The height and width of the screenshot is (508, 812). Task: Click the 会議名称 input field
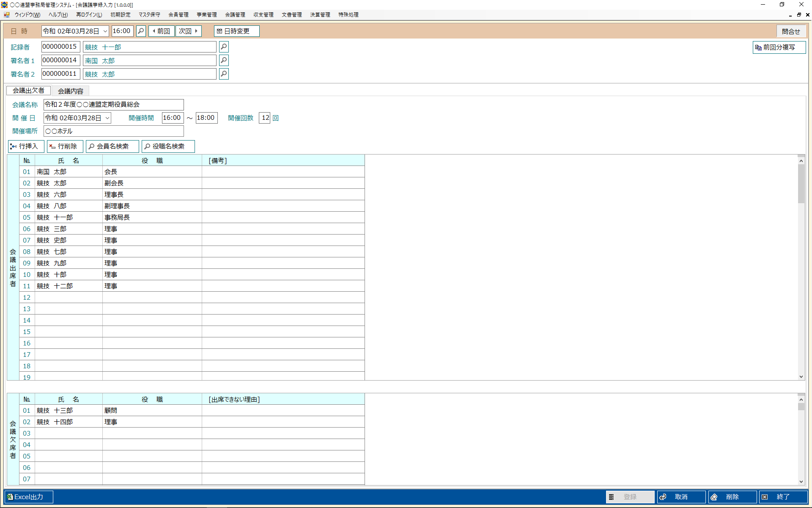[x=113, y=105]
